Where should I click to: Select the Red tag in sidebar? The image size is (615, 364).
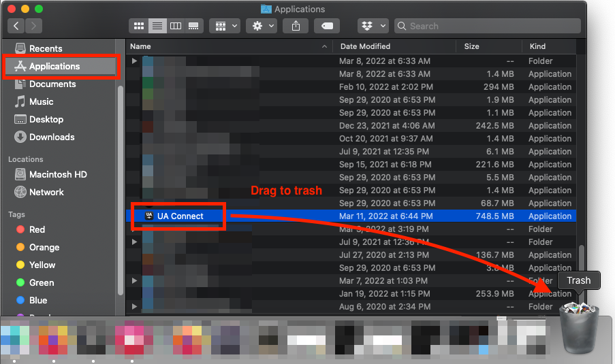[x=37, y=229]
